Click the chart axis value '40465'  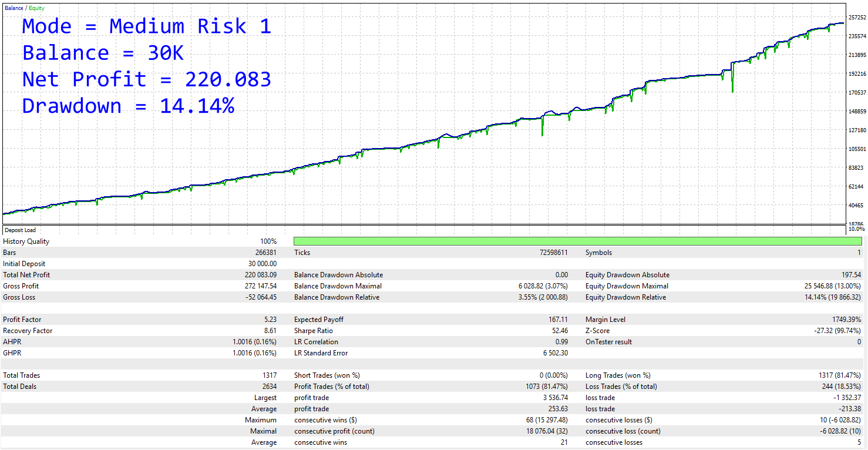pyautogui.click(x=857, y=206)
